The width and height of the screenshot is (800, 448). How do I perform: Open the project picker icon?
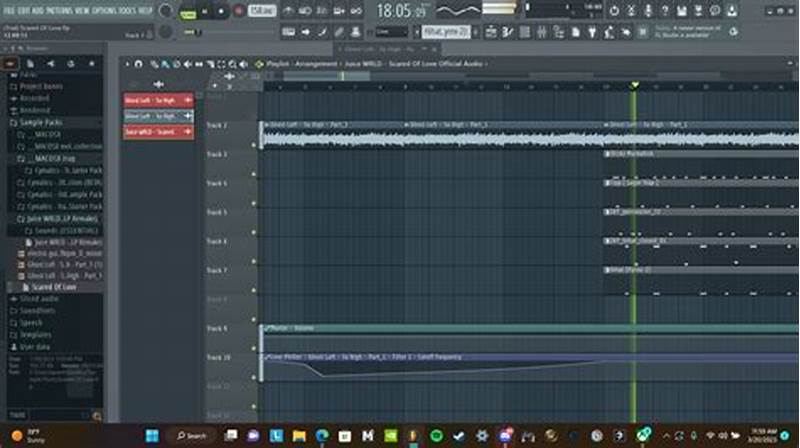tap(576, 32)
